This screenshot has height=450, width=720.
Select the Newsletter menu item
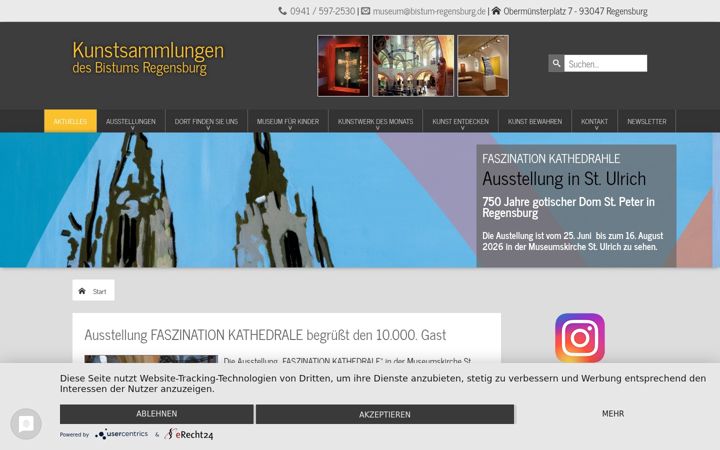click(x=647, y=121)
